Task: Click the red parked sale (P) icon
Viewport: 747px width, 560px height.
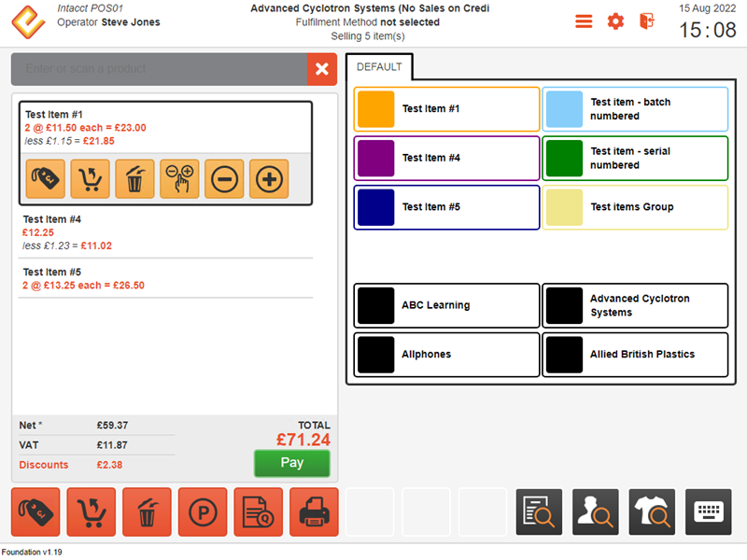Action: tap(203, 511)
